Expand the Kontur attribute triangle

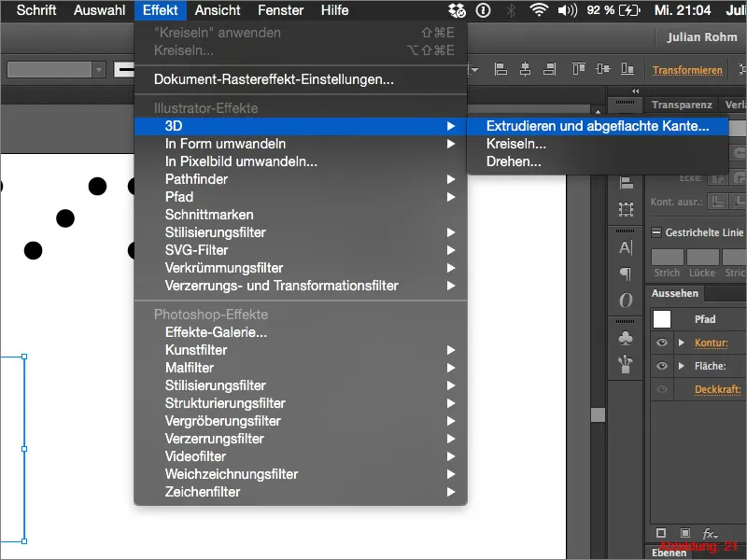682,343
